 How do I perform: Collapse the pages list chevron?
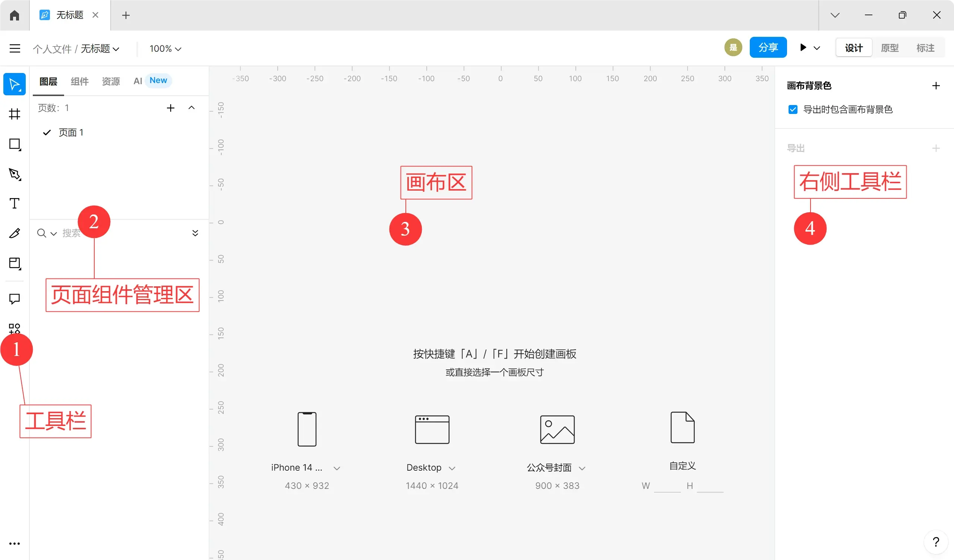(192, 108)
